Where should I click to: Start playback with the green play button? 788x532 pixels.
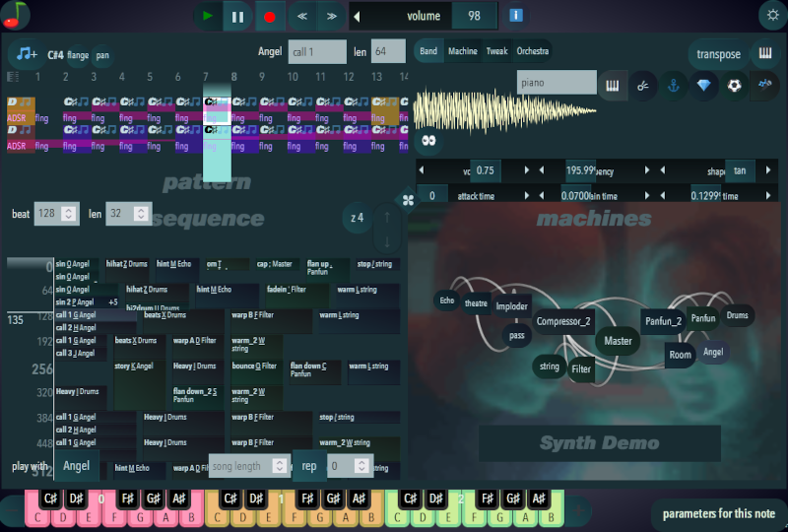point(207,16)
